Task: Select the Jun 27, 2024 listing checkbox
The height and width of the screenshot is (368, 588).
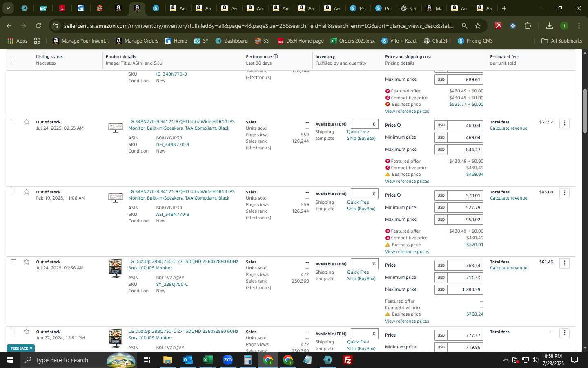Action: click(x=13, y=331)
